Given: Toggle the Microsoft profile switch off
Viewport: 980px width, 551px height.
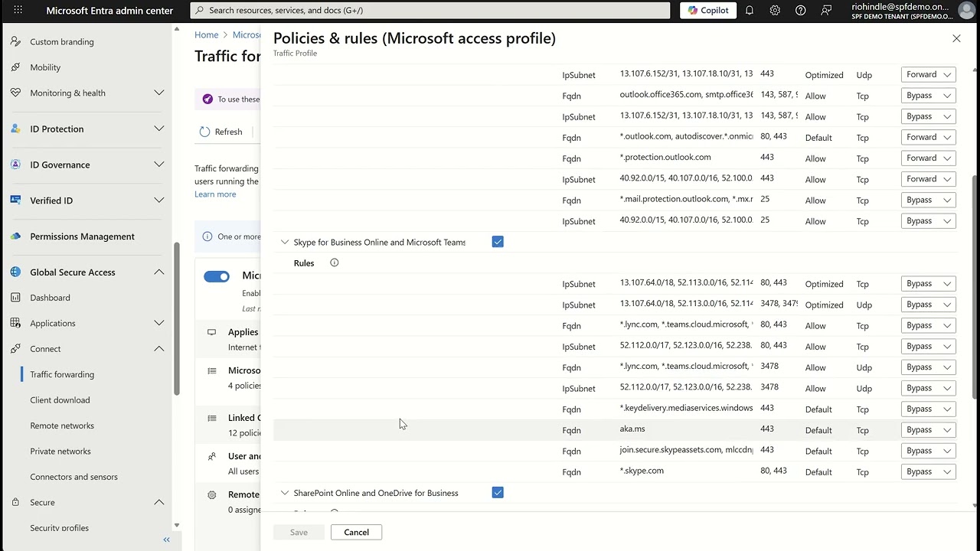Looking at the screenshot, I should (217, 276).
